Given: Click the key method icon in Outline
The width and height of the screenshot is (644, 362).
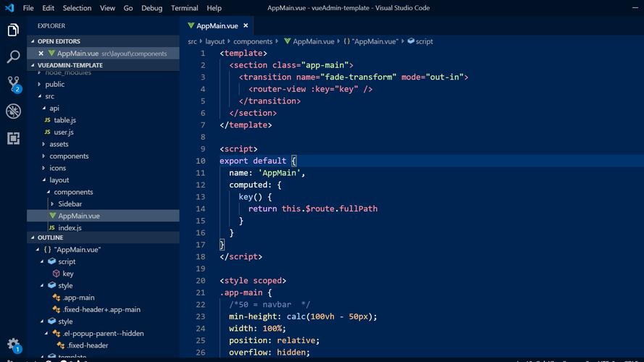Looking at the screenshot, I should 57,274.
